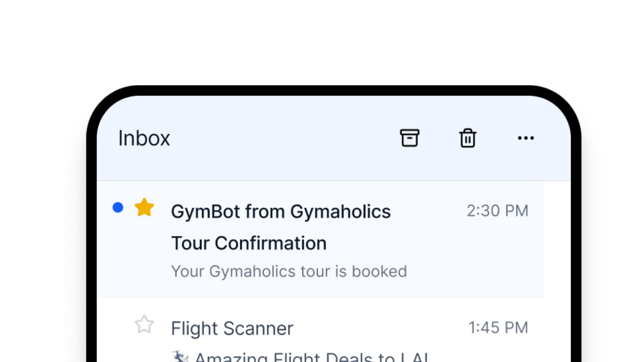This screenshot has width=644, height=362.
Task: Mark GymBot message as read via blue dot
Action: tap(118, 208)
